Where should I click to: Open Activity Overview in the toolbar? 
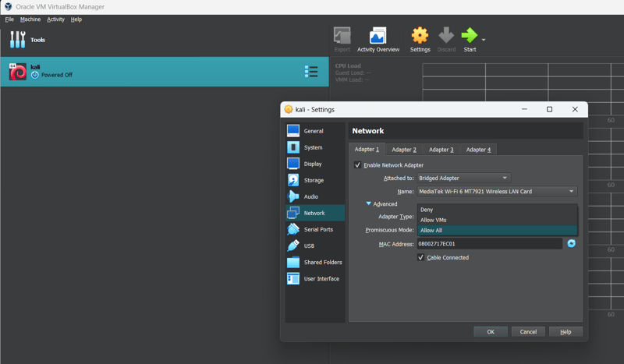coord(378,40)
